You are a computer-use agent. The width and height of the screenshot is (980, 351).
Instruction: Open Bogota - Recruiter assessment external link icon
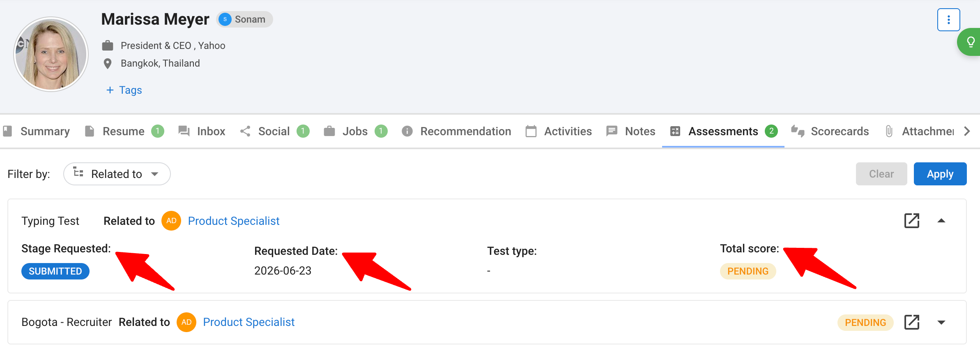point(911,322)
